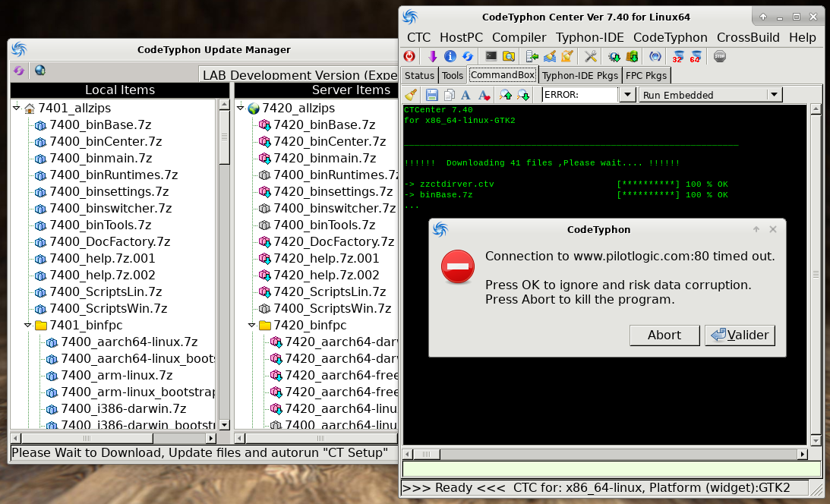Select local 7400_binBase.7z item
Viewport: 830px width, 504px height.
point(100,124)
